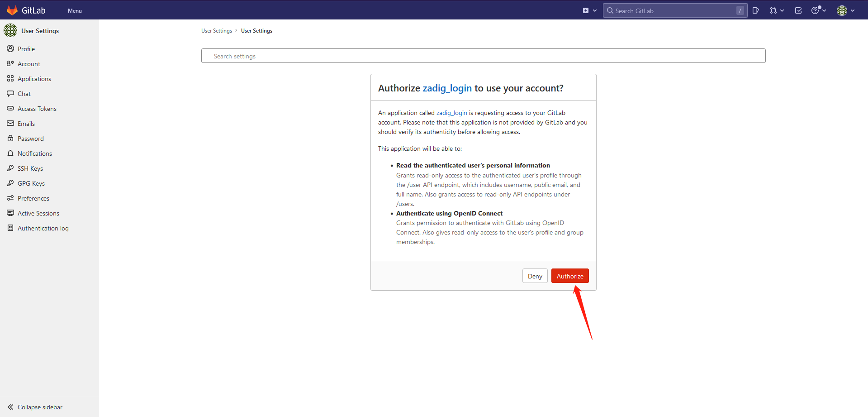Focus the Search settings input
Screen dimensions: 868x417
point(483,56)
